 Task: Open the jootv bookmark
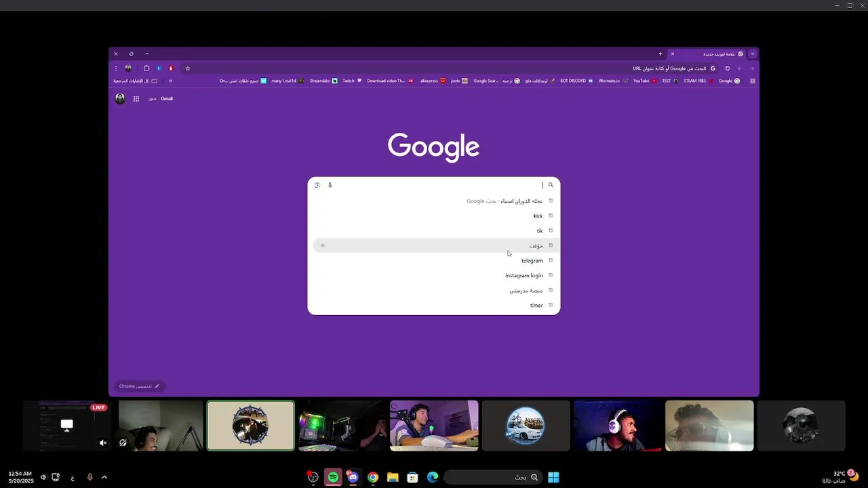tap(459, 81)
